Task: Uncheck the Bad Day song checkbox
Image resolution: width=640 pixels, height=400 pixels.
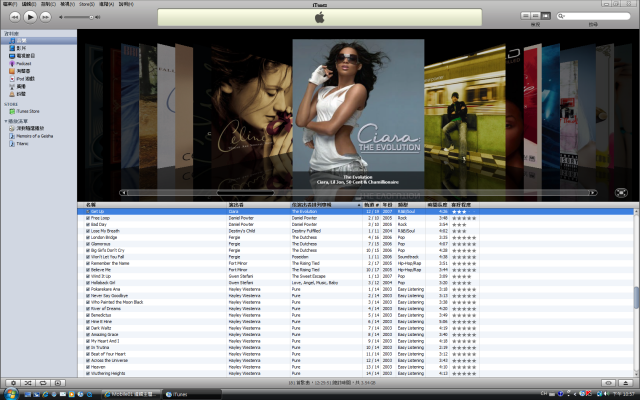Action: pos(88,224)
